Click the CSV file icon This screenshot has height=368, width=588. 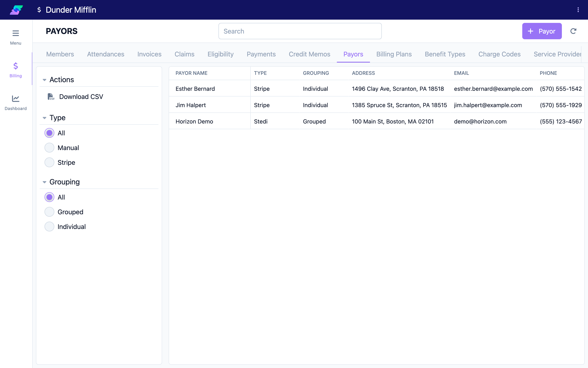point(51,97)
